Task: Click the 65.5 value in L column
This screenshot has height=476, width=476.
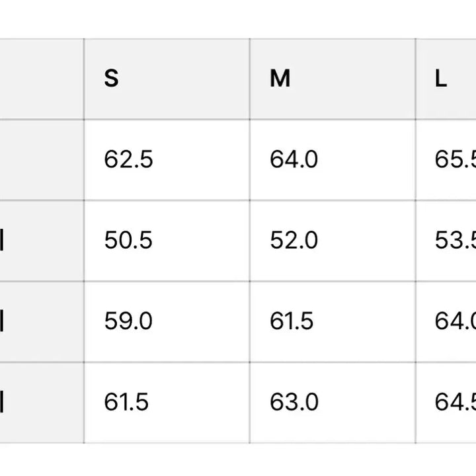Action: pyautogui.click(x=455, y=159)
